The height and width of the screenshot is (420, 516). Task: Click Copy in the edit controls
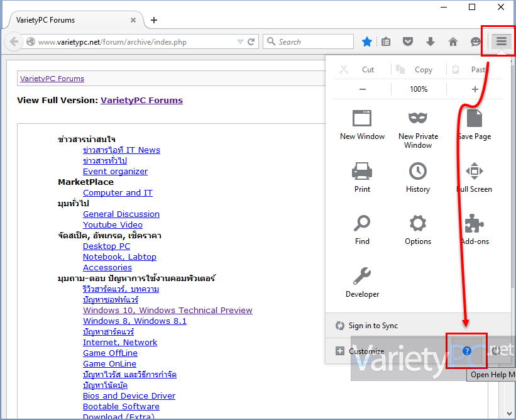(418, 69)
